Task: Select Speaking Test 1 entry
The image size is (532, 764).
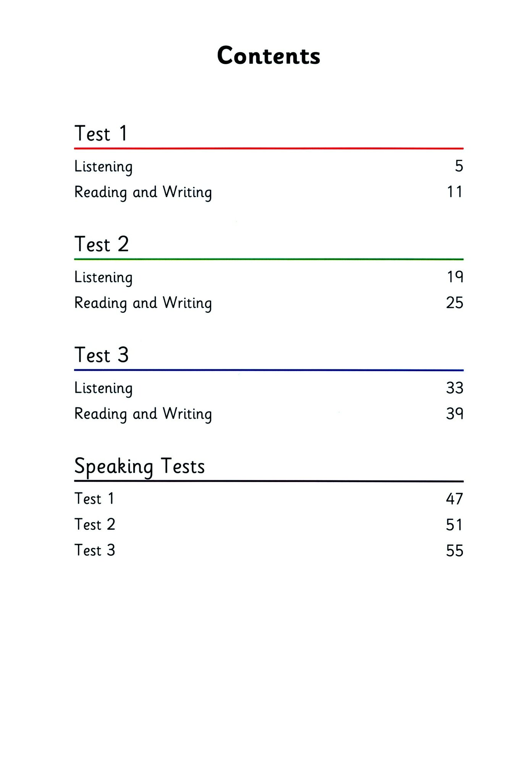Action: coord(94,499)
